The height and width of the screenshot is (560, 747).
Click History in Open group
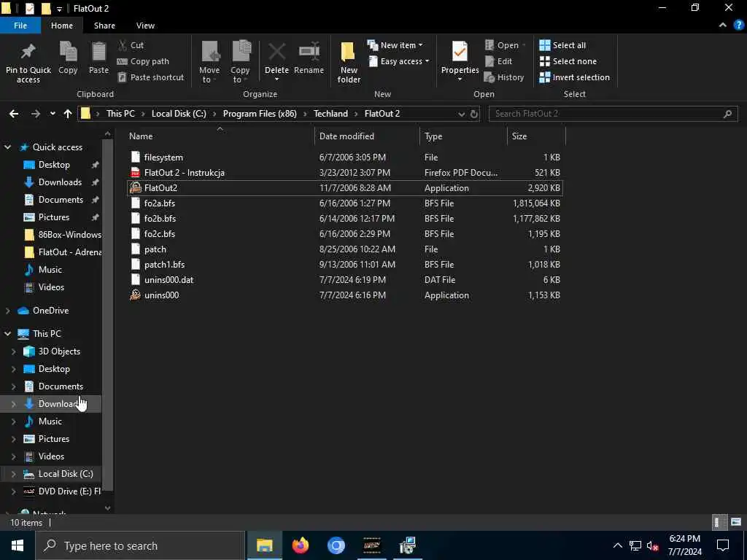(504, 77)
